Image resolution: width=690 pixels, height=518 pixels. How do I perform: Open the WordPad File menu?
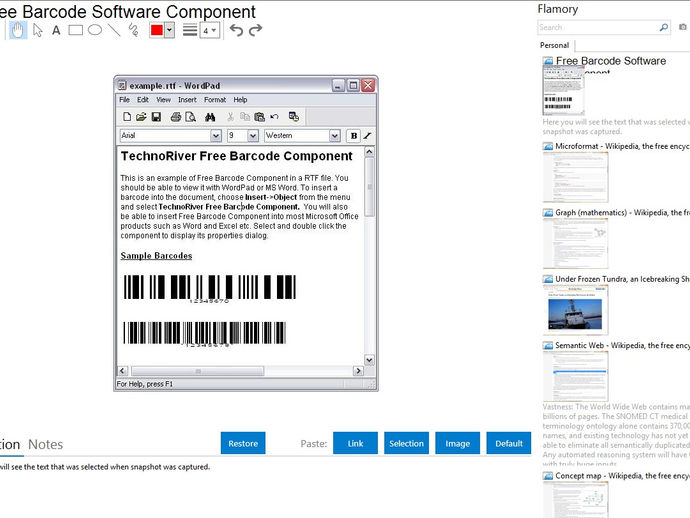click(x=125, y=100)
